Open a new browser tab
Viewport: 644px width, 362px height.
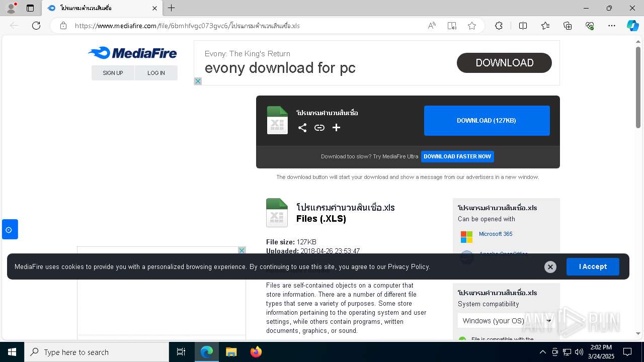coord(172,8)
